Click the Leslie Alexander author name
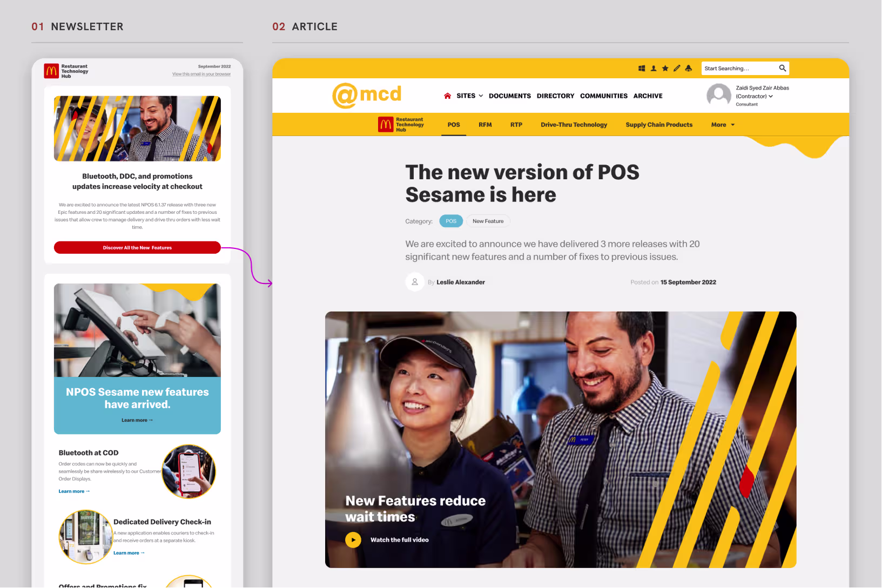Image resolution: width=882 pixels, height=588 pixels. point(461,282)
